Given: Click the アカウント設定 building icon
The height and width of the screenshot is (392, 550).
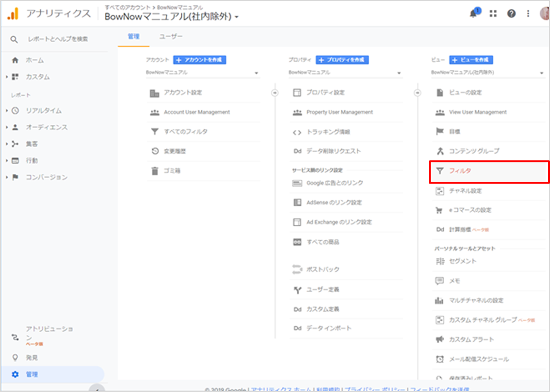Looking at the screenshot, I should point(154,93).
